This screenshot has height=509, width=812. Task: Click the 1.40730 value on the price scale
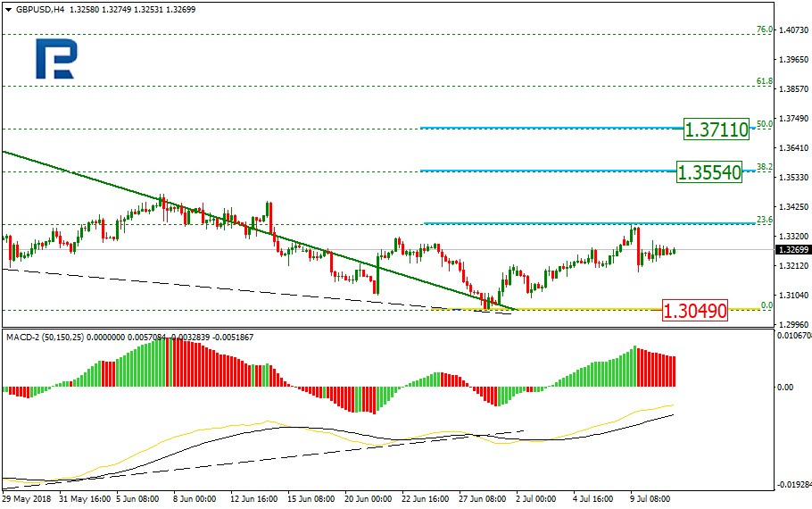pos(792,30)
